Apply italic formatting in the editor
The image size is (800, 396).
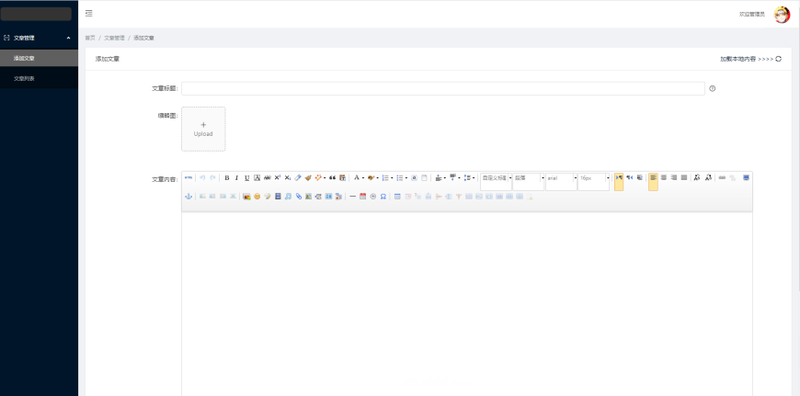(237, 178)
